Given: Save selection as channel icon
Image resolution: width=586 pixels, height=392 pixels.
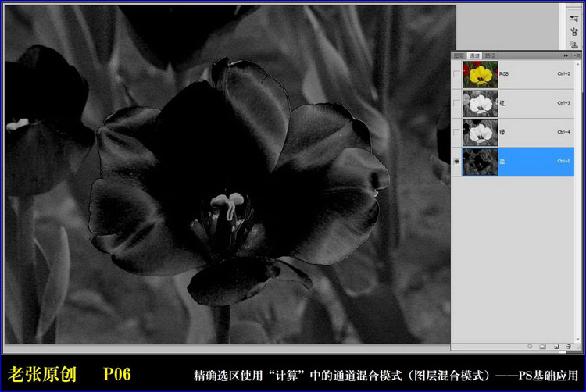Looking at the screenshot, I should (543, 347).
